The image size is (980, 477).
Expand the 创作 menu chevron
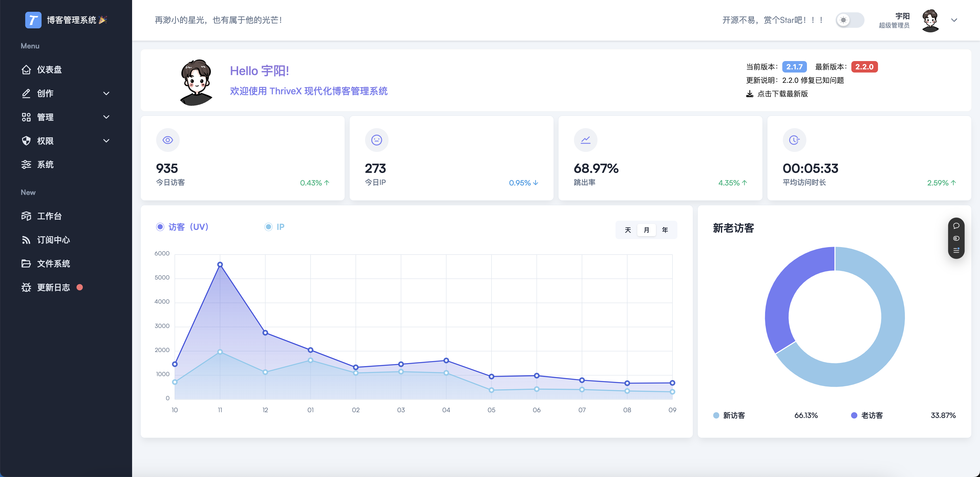pyautogui.click(x=106, y=93)
